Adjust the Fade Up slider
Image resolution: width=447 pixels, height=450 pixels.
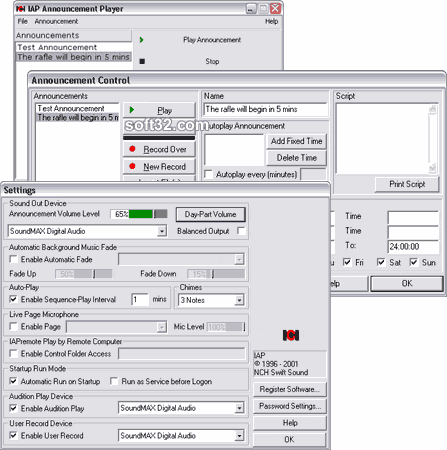(x=84, y=274)
